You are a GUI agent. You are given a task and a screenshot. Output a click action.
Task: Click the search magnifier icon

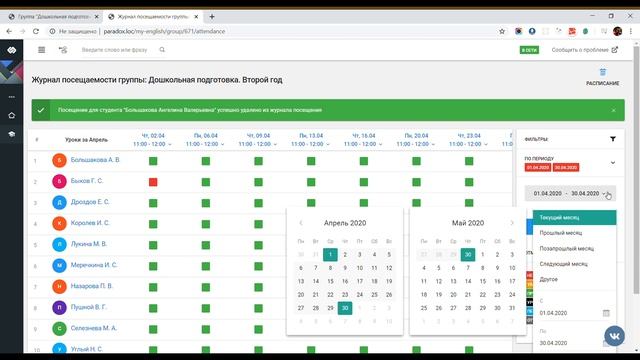tap(162, 50)
